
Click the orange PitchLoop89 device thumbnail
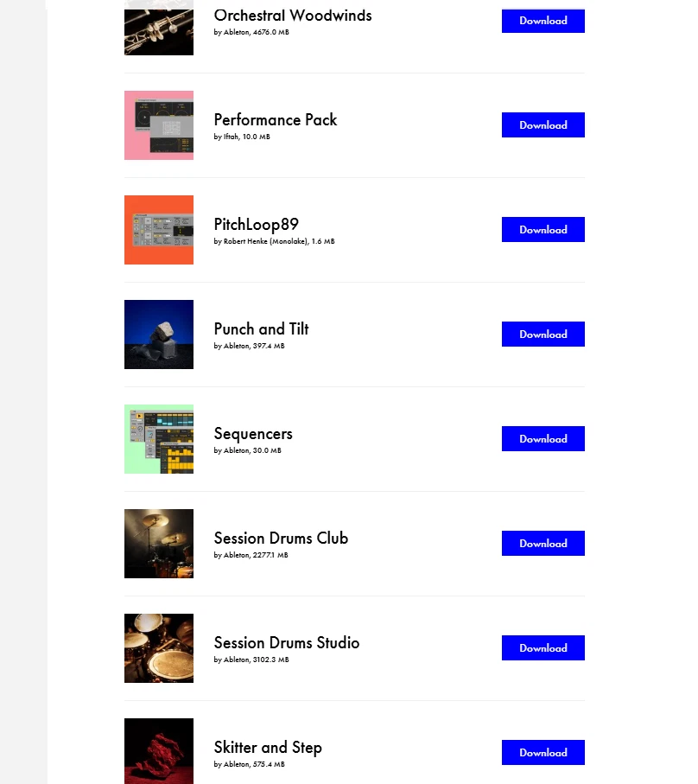coord(159,230)
